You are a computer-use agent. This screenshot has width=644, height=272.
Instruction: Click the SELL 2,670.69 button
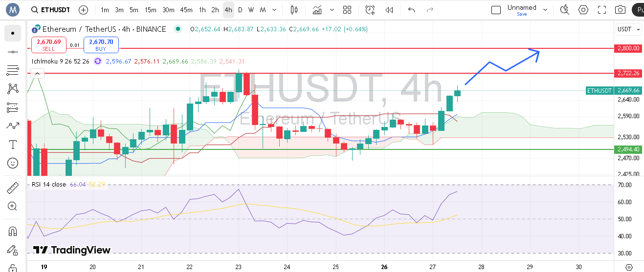(x=49, y=45)
